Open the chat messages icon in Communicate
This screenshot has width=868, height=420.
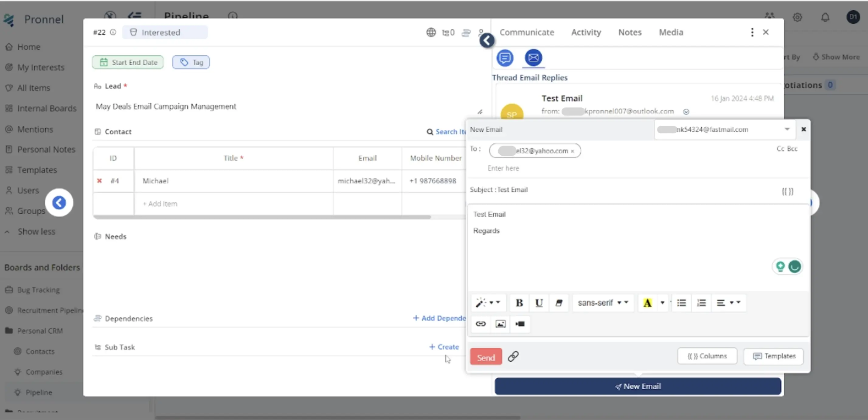[505, 58]
